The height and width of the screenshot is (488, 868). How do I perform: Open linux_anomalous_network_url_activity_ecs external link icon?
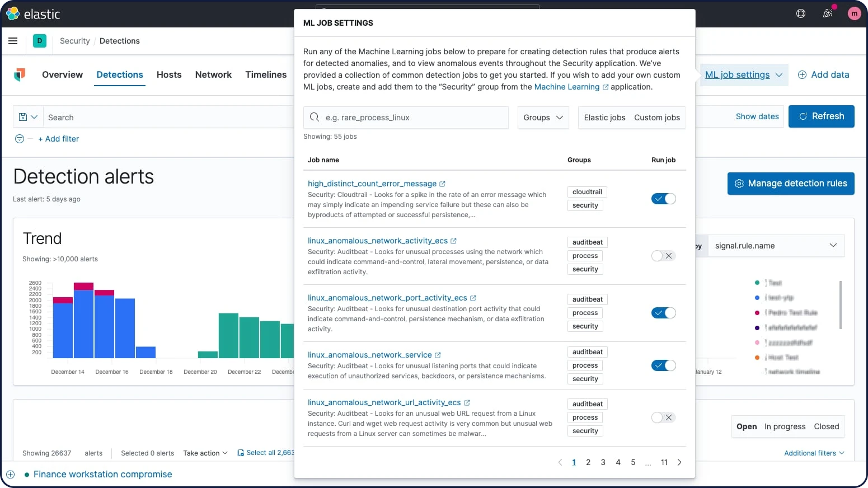point(467,403)
